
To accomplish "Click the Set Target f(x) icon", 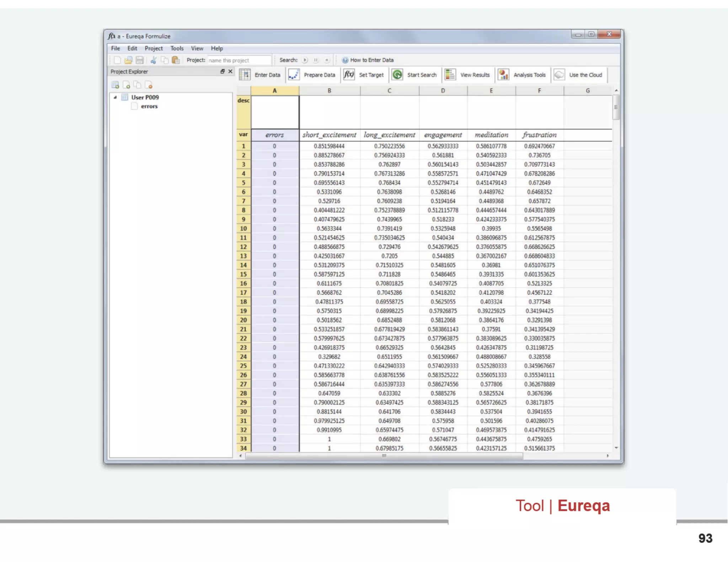I will (x=349, y=75).
